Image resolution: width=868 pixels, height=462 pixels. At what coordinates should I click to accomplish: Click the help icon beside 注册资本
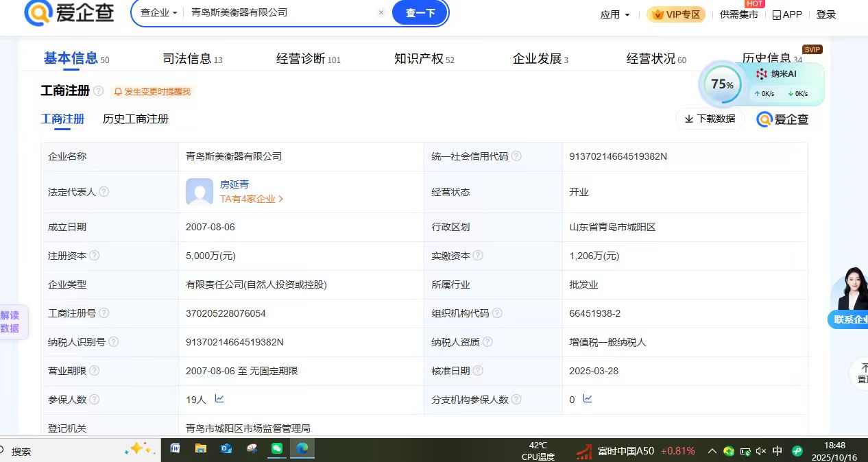95,256
